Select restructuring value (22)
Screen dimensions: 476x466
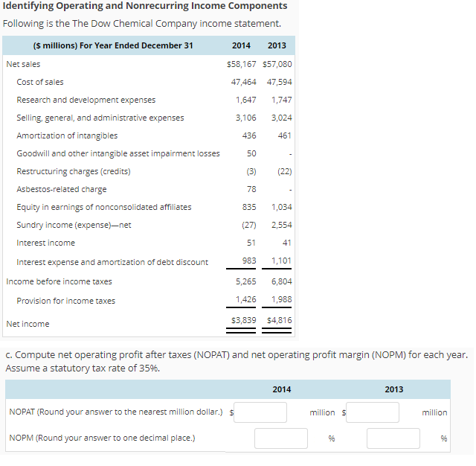click(285, 172)
